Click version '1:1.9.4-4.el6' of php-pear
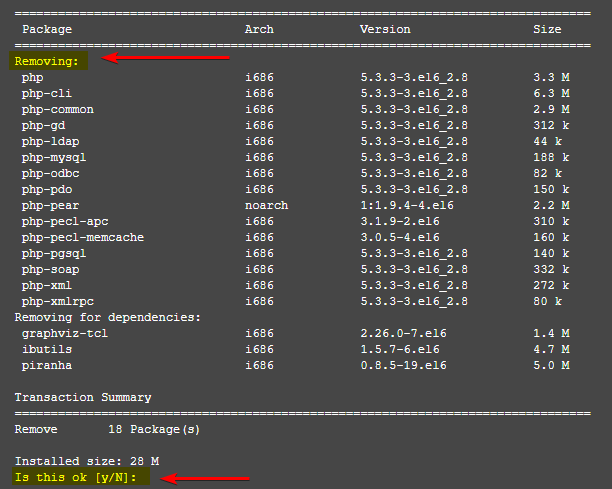This screenshot has height=489, width=612. tap(407, 205)
